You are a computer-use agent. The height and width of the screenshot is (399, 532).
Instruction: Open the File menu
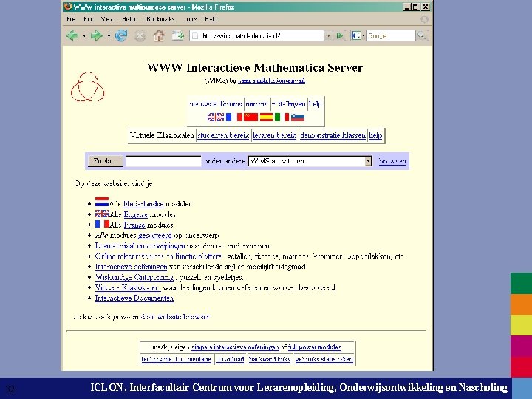click(71, 19)
